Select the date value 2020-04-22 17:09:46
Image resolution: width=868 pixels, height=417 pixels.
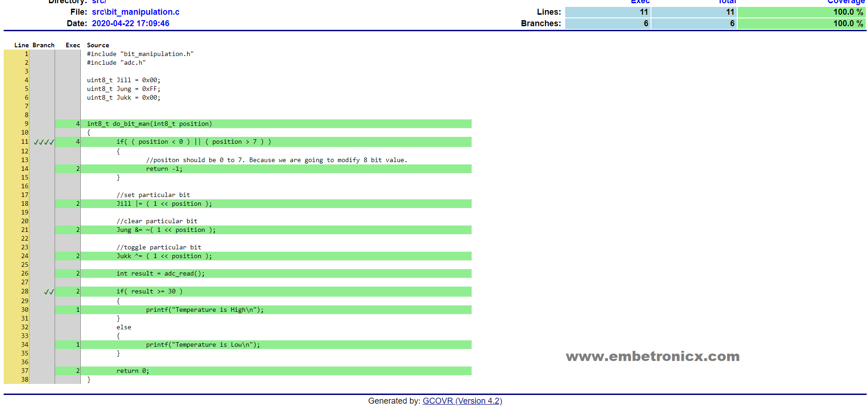130,23
